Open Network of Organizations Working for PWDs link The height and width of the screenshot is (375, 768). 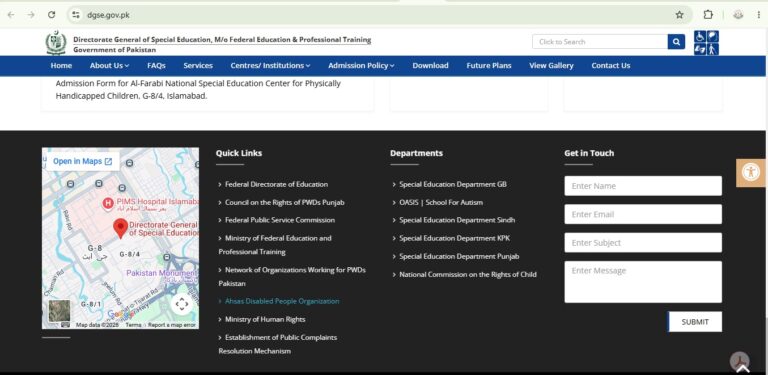292,277
